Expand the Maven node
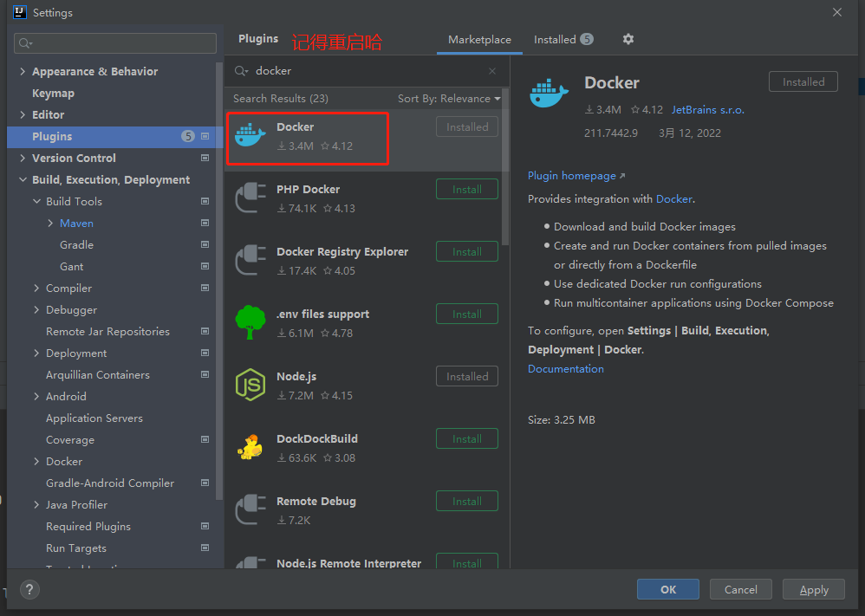This screenshot has height=616, width=865. tap(50, 223)
